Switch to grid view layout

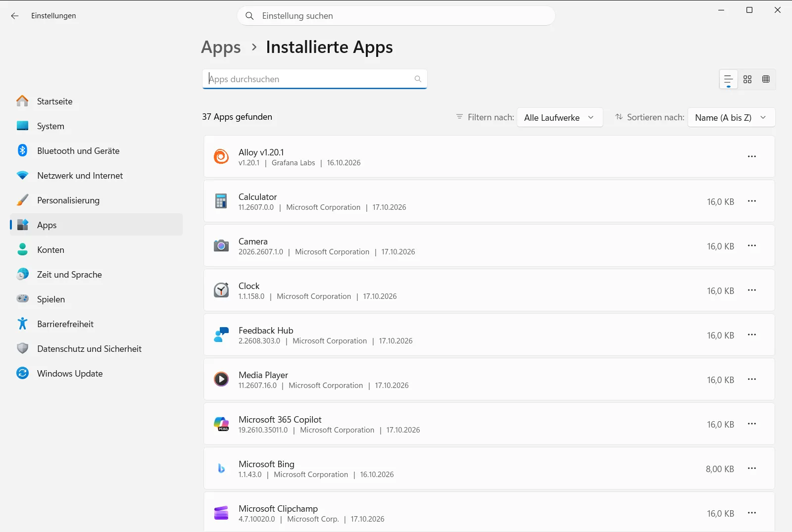pyautogui.click(x=747, y=79)
